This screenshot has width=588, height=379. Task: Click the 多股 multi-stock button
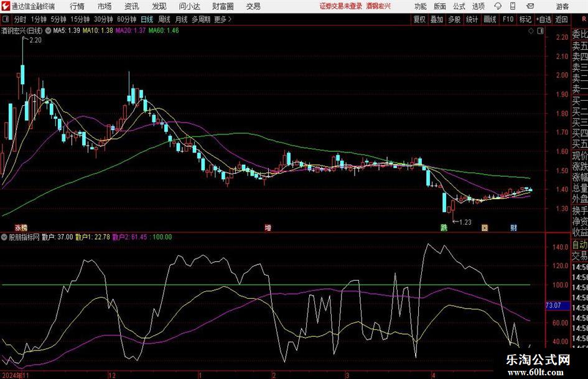pos(454,19)
